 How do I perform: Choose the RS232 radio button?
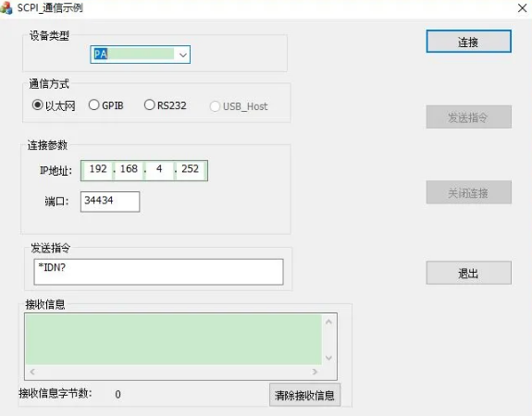point(149,104)
